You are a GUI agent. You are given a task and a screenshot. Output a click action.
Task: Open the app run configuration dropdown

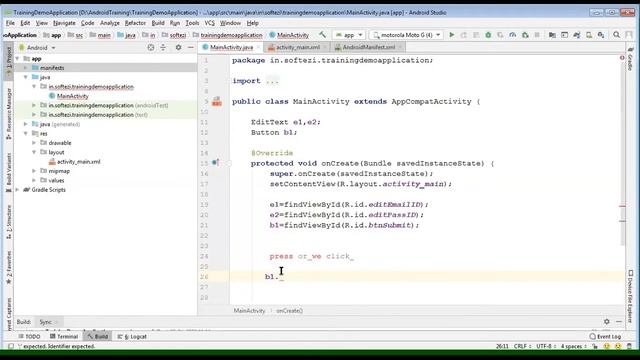[x=349, y=35]
